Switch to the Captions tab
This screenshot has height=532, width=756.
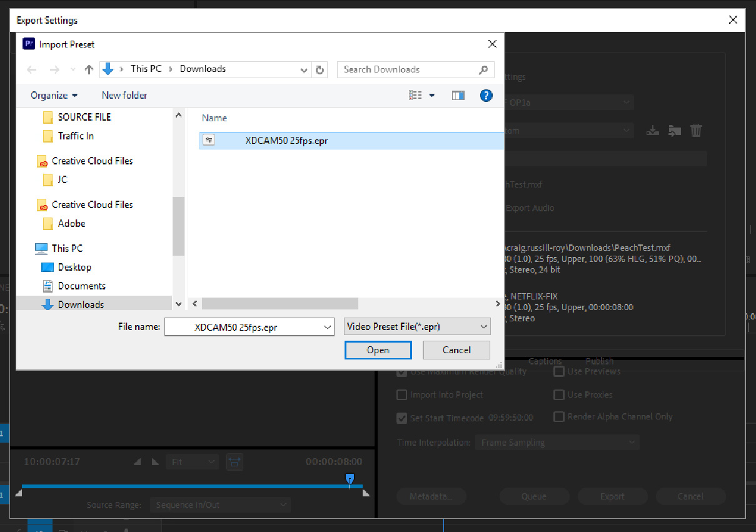545,361
